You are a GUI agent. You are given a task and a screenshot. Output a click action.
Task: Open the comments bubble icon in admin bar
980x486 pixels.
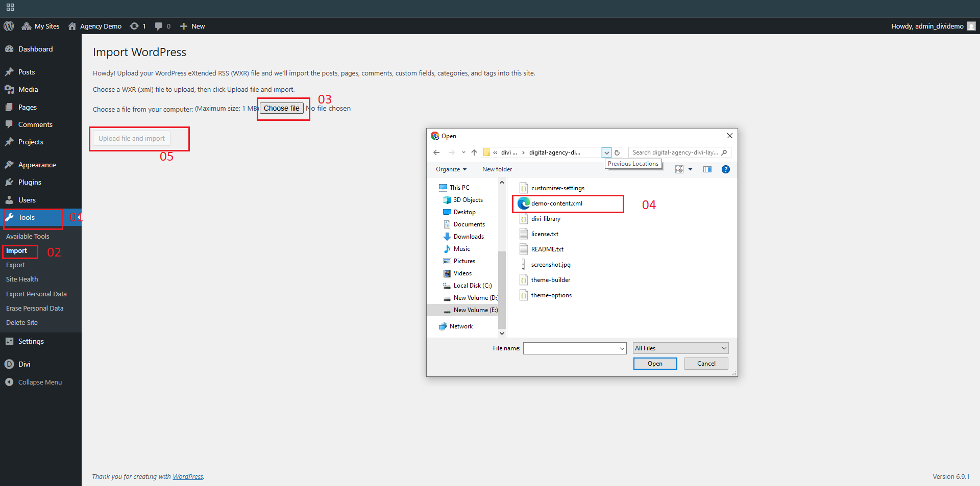point(159,26)
